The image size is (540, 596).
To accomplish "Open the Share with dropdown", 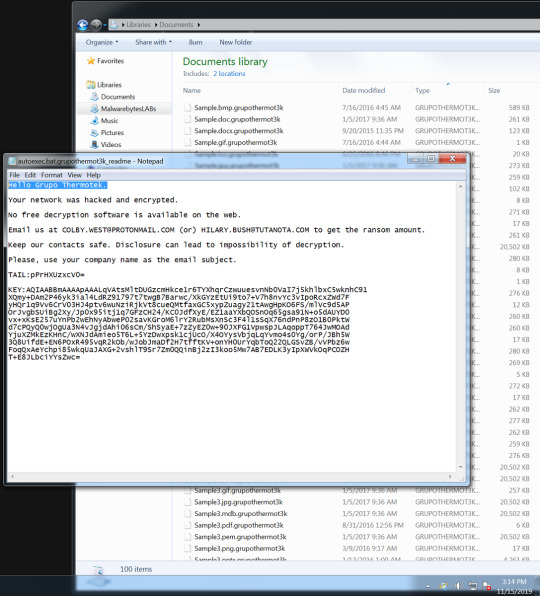I will (x=154, y=42).
